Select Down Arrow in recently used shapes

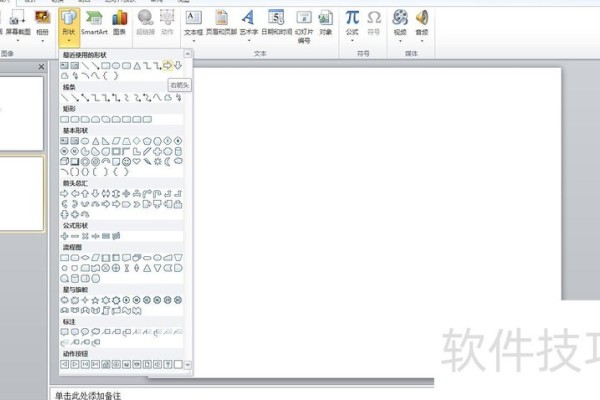178,65
